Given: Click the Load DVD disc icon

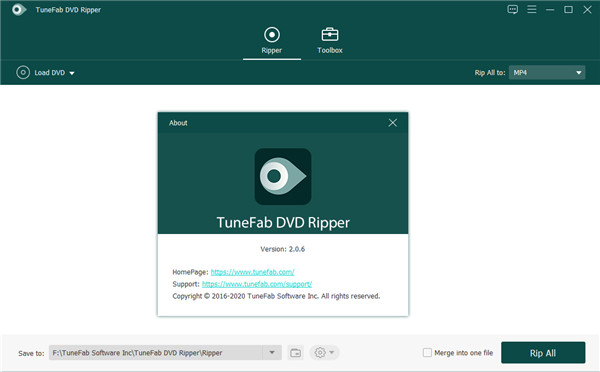Looking at the screenshot, I should (23, 72).
